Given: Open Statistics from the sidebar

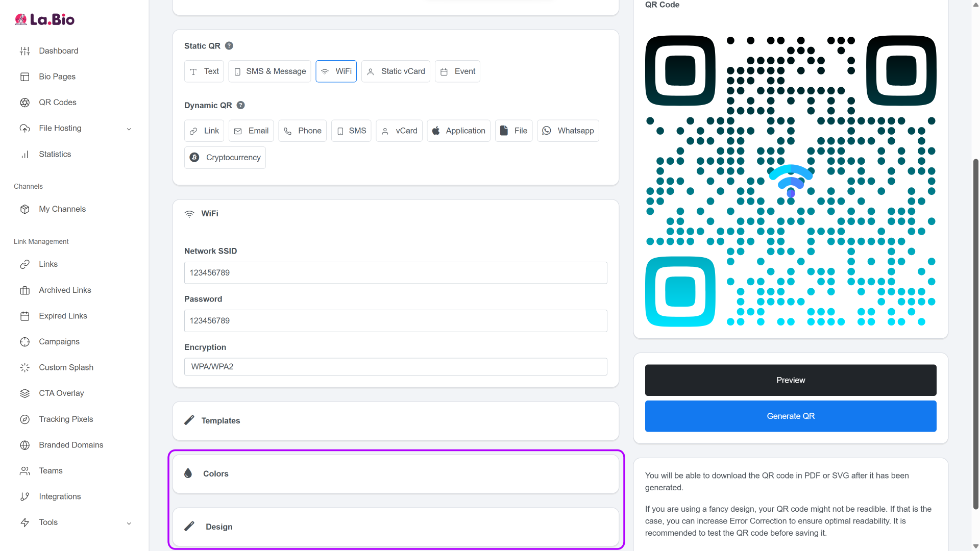Looking at the screenshot, I should (55, 154).
